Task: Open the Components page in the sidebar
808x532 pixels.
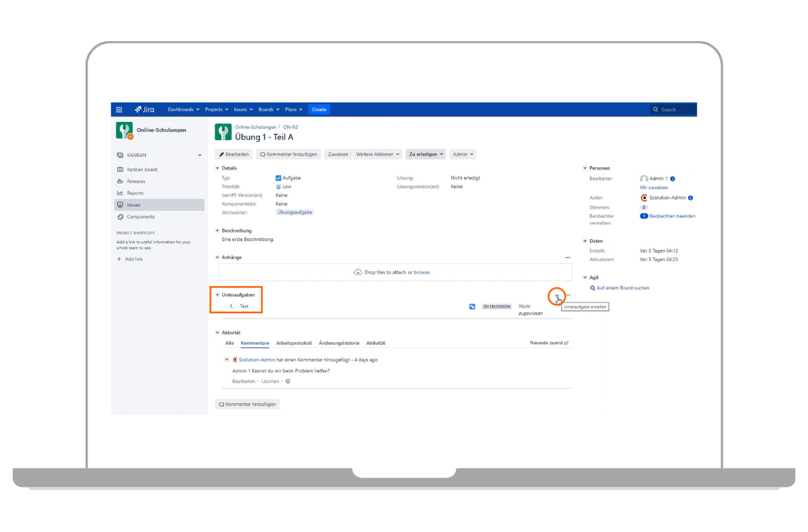Action: pyautogui.click(x=140, y=217)
